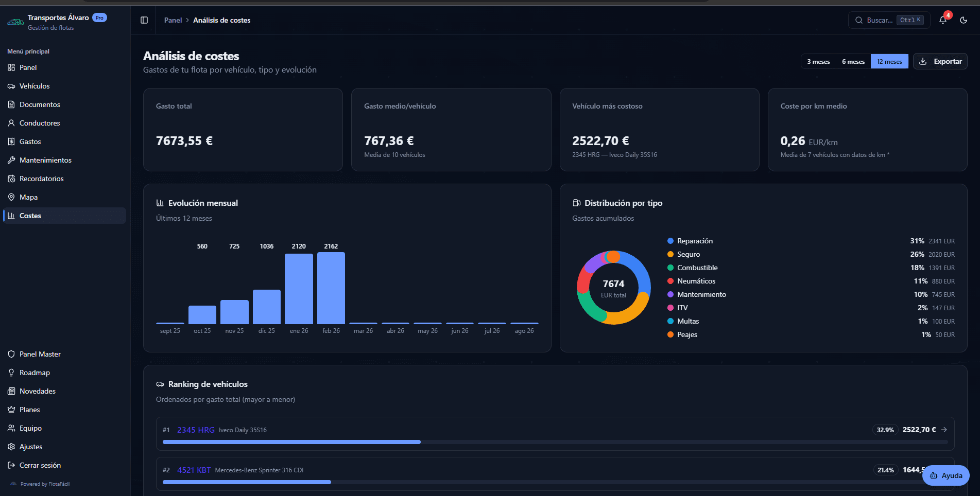Click the Gasto total card value 7673,55 €

tap(184, 141)
